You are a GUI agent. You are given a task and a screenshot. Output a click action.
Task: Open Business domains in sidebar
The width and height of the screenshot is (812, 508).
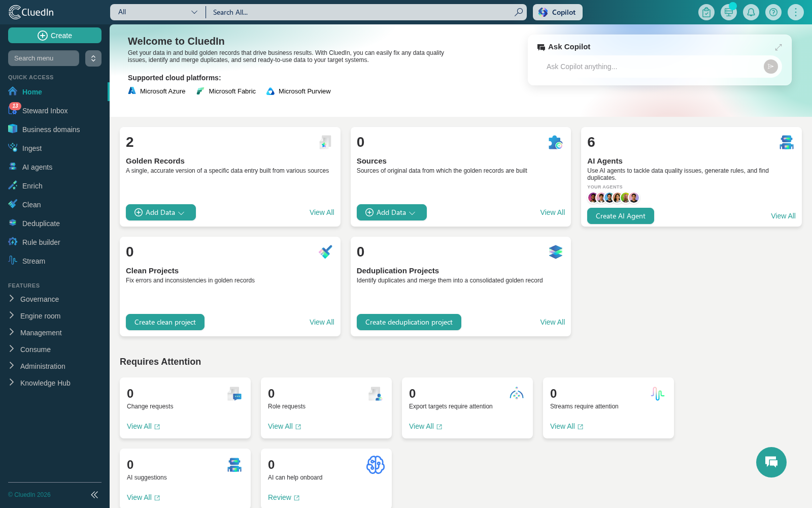pyautogui.click(x=51, y=130)
